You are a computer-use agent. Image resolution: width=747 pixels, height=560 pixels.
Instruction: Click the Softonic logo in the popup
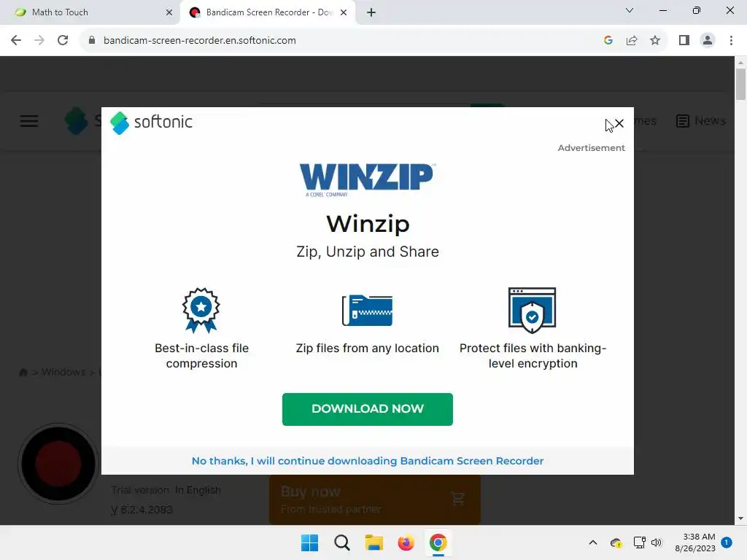pyautogui.click(x=151, y=122)
